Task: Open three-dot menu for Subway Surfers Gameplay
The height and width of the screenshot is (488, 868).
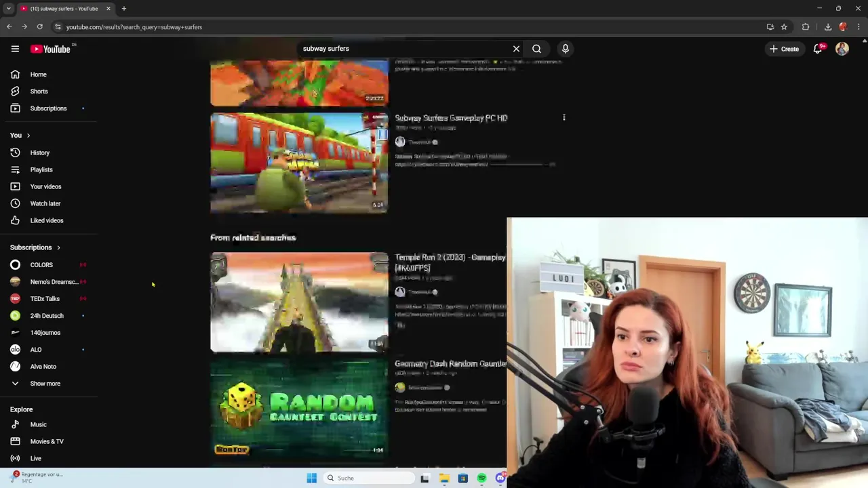Action: pyautogui.click(x=564, y=118)
